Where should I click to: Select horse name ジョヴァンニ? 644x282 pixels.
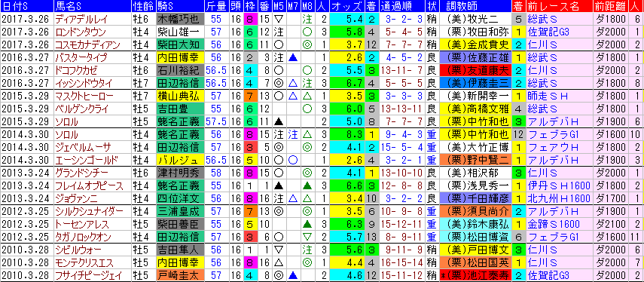tap(76, 199)
